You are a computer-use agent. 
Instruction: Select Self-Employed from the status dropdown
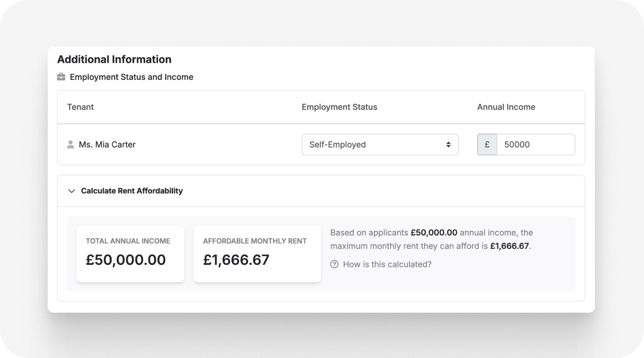[x=380, y=144]
